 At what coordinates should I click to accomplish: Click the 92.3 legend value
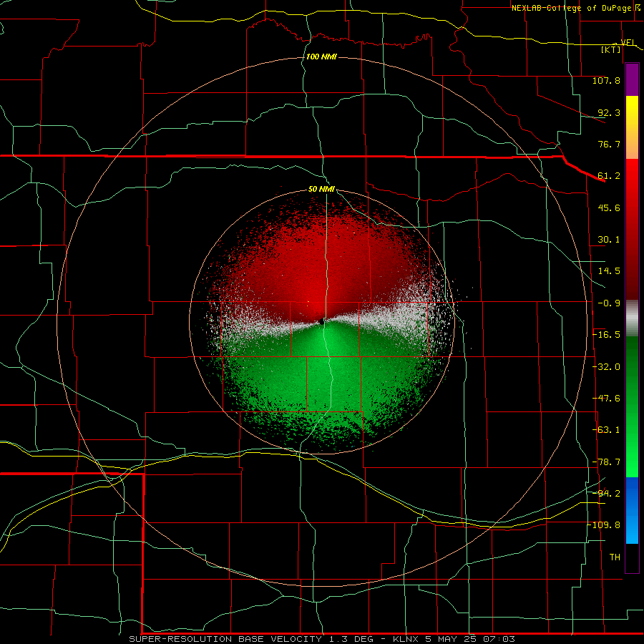pos(609,112)
